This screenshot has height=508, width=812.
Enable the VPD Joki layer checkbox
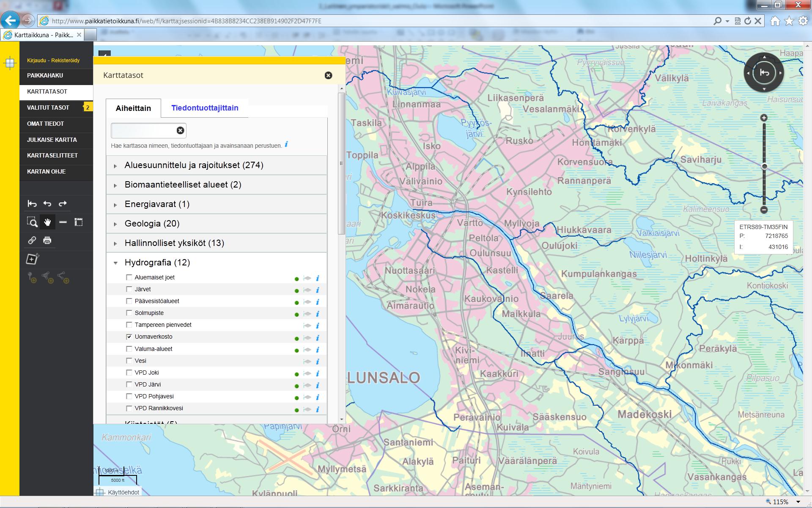click(x=129, y=373)
